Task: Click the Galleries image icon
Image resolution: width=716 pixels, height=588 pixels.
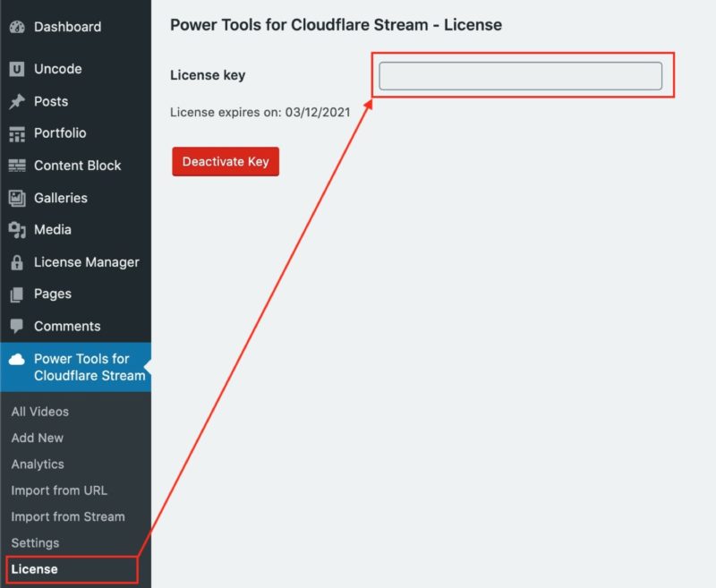Action: tap(17, 198)
